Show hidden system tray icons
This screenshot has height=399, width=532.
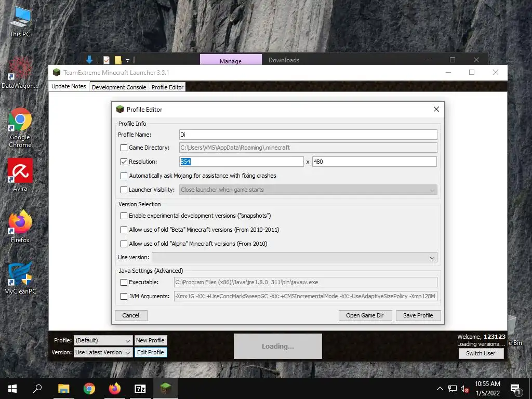pyautogui.click(x=440, y=389)
